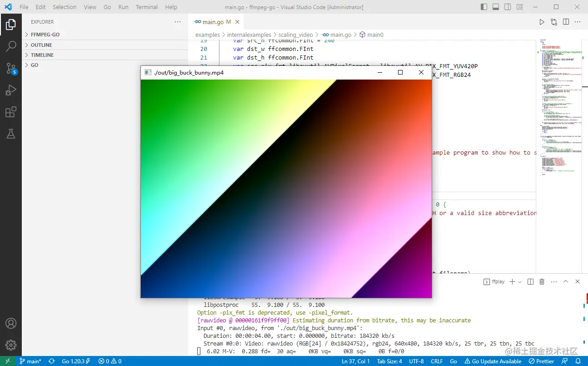Image resolution: width=588 pixels, height=366 pixels.
Task: Click Go 1.20.3 version in status bar
Action: [x=75, y=361]
